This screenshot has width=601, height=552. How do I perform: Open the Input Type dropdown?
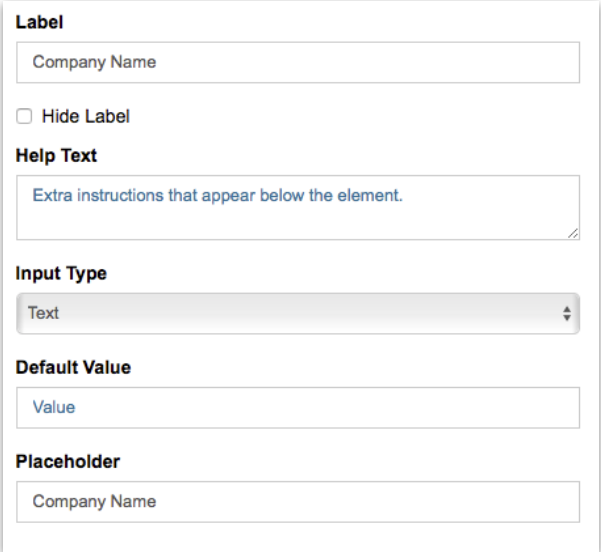click(x=298, y=313)
